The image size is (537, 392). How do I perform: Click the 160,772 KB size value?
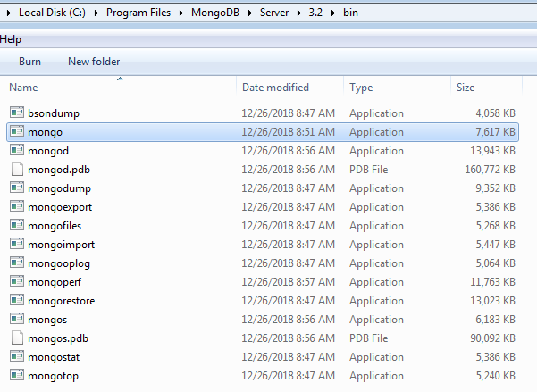point(490,170)
